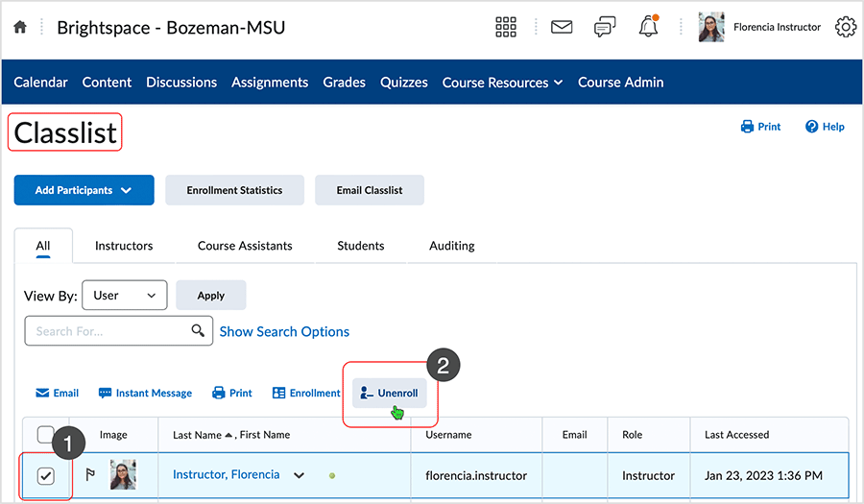Click the Brightspace - Bozeman-MSU course title
Image resolution: width=864 pixels, height=504 pixels.
(171, 28)
